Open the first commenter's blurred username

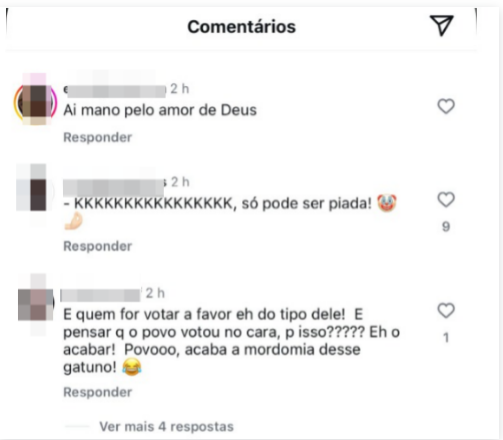(115, 90)
